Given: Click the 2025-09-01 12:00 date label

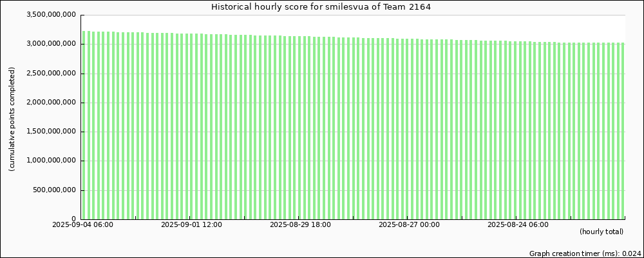Looking at the screenshot, I should coord(191,224).
